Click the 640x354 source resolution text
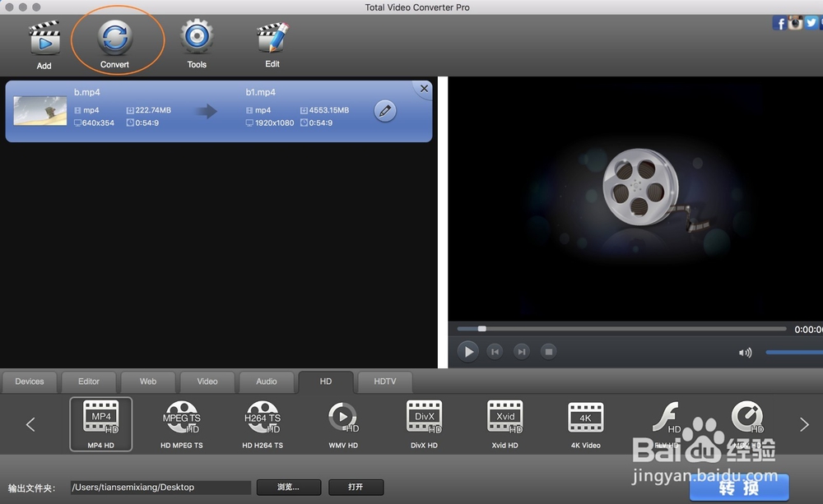 pos(98,123)
